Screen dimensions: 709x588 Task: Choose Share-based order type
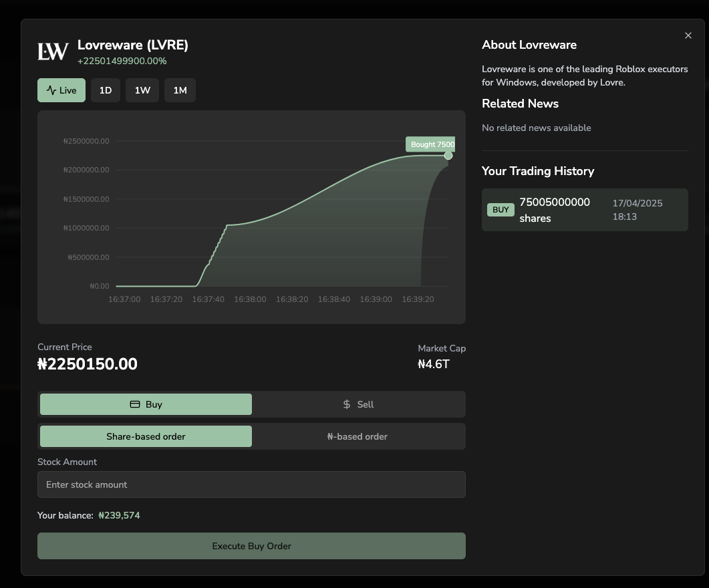point(146,436)
